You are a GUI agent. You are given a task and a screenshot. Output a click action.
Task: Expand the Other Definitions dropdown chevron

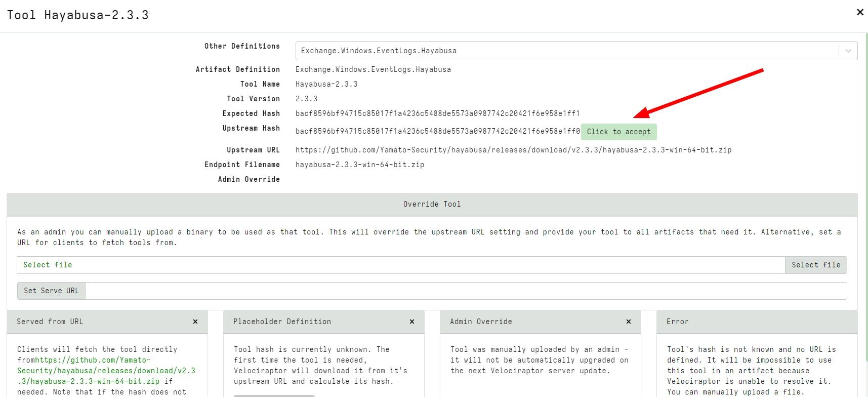point(848,51)
